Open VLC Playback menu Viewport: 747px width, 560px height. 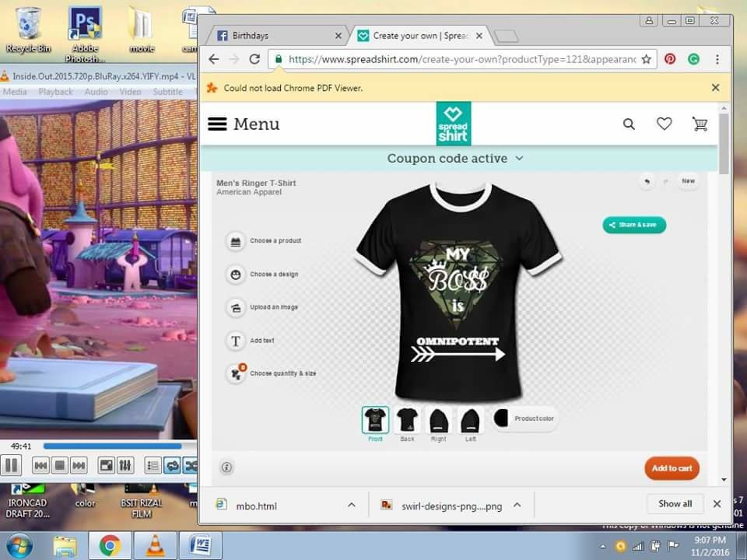(x=56, y=92)
